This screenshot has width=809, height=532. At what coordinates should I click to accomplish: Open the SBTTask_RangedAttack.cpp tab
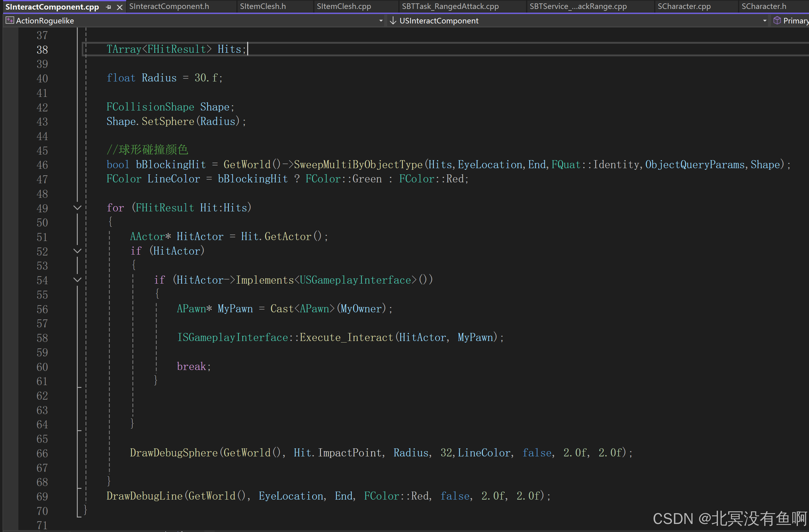point(450,6)
